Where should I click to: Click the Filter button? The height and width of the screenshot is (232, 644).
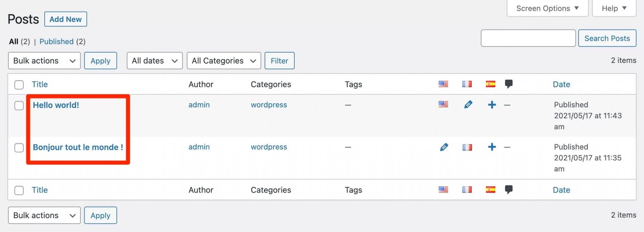280,60
